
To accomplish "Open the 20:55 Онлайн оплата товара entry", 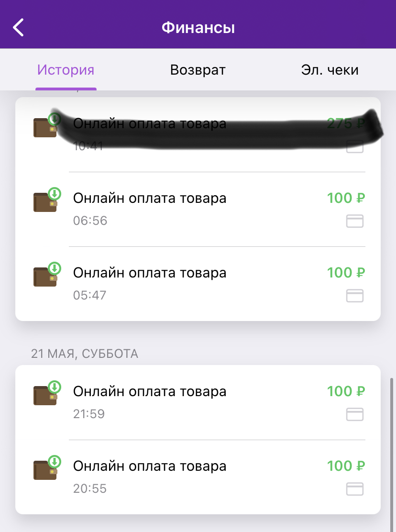I will [198, 477].
